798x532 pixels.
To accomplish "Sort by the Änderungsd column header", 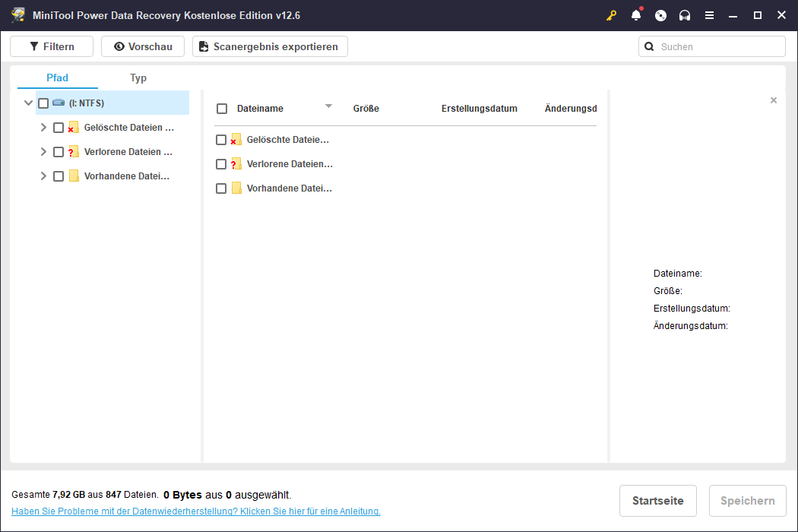I will click(571, 109).
